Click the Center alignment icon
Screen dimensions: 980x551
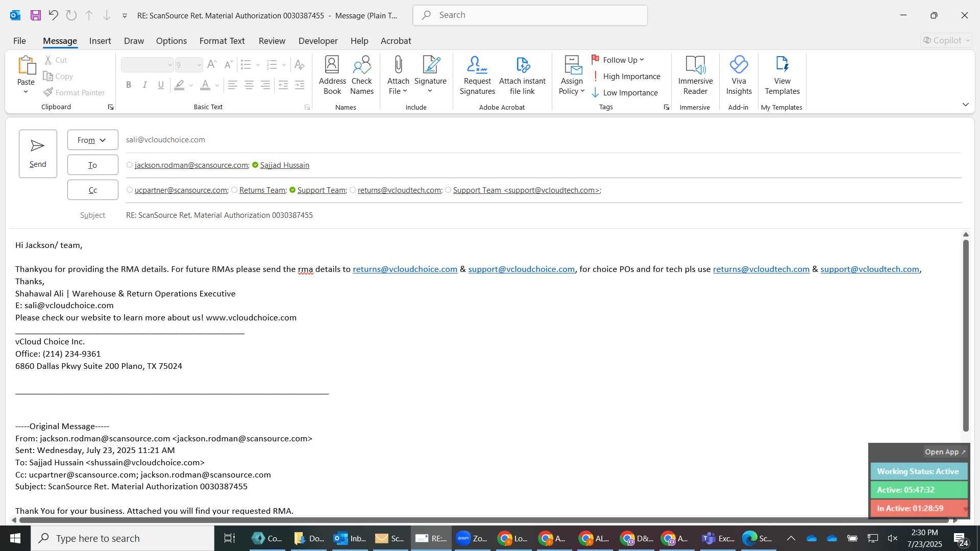point(249,85)
